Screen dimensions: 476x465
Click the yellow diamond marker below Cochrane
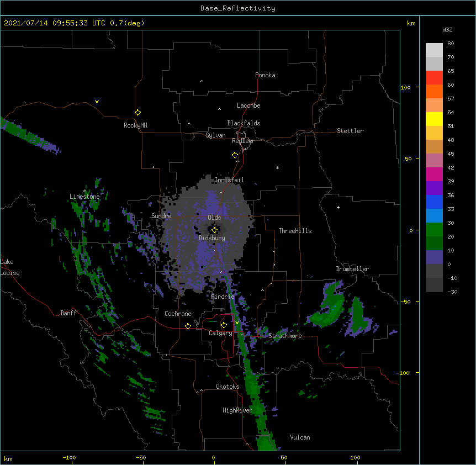(188, 326)
